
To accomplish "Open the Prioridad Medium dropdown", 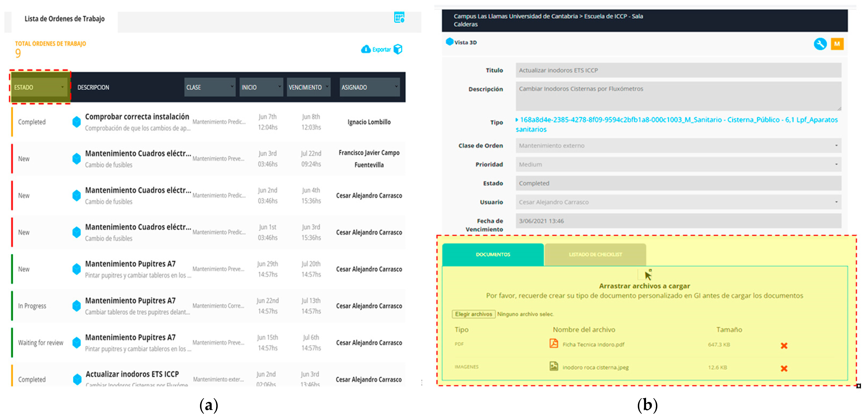I will click(x=678, y=164).
